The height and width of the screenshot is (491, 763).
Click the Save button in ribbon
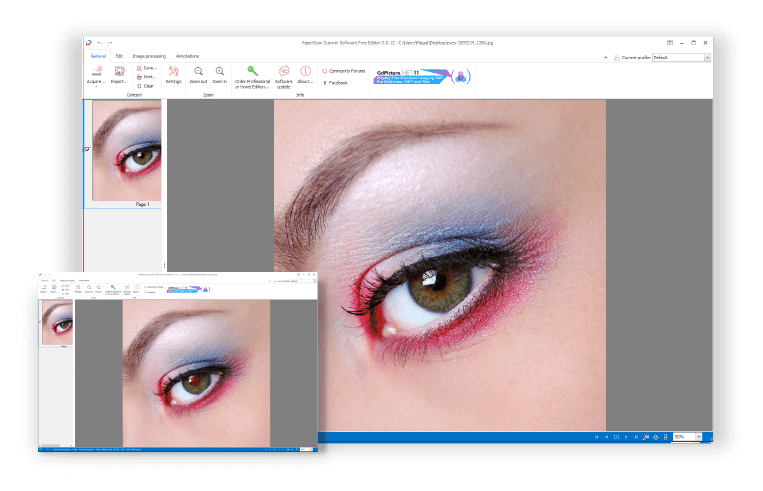pos(147,67)
